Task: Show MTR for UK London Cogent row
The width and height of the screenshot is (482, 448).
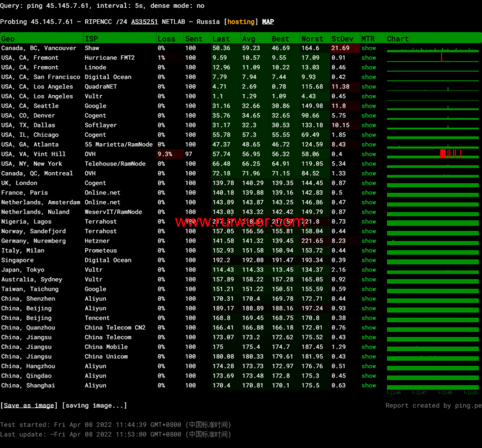Action: [369, 183]
